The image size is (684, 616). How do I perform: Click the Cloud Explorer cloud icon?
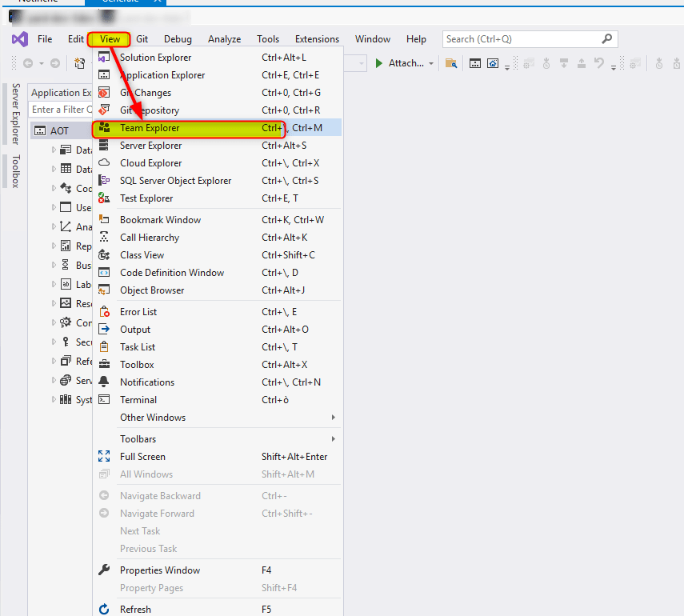coord(104,163)
